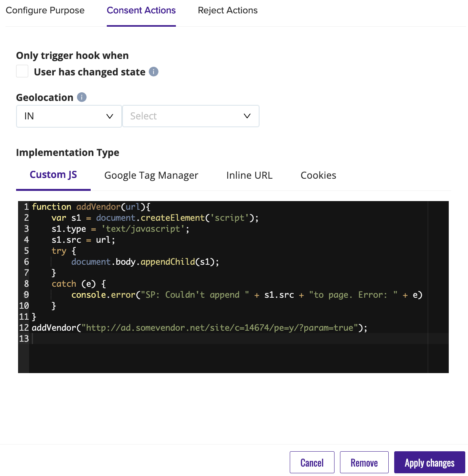
Task: Choose the Custom JS implementation type
Action: pyautogui.click(x=53, y=175)
